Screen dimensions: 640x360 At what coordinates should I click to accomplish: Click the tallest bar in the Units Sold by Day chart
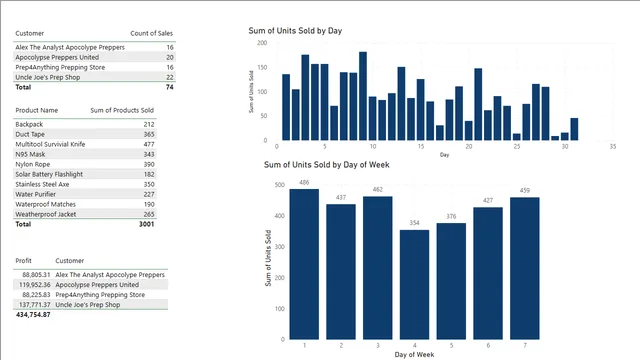pyautogui.click(x=363, y=96)
